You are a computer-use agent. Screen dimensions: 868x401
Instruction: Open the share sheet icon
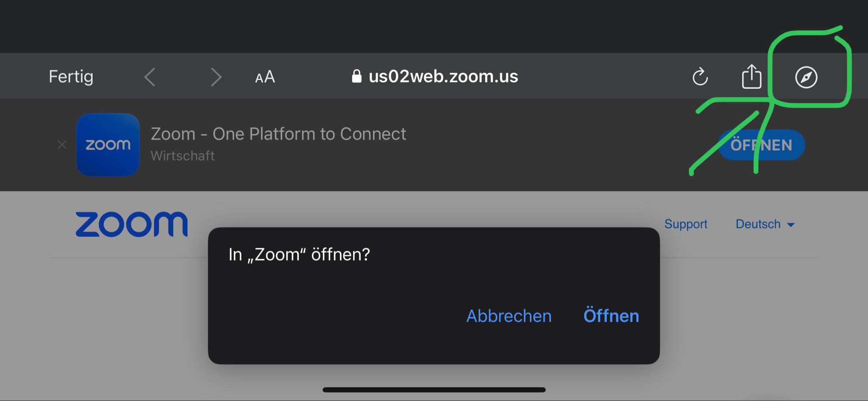(751, 77)
